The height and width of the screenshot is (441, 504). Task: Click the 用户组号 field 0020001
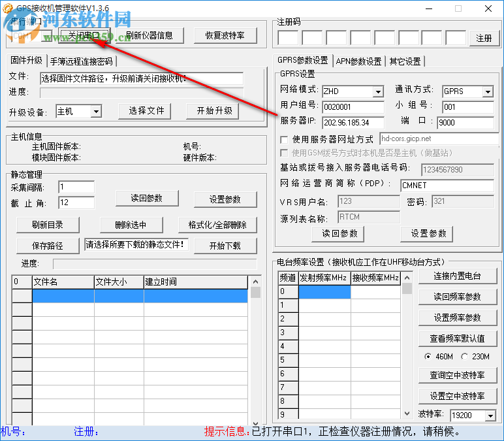[x=353, y=107]
